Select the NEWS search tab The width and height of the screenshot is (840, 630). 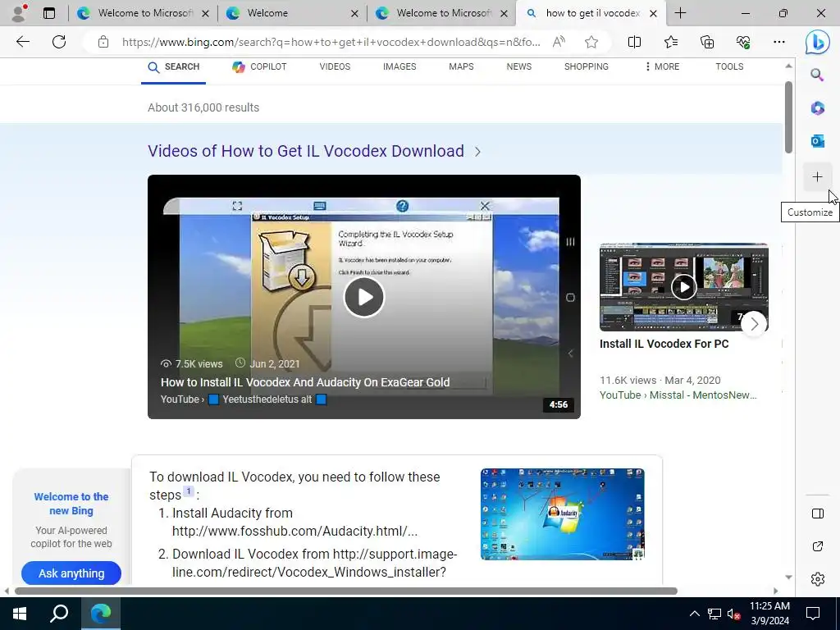[519, 67]
